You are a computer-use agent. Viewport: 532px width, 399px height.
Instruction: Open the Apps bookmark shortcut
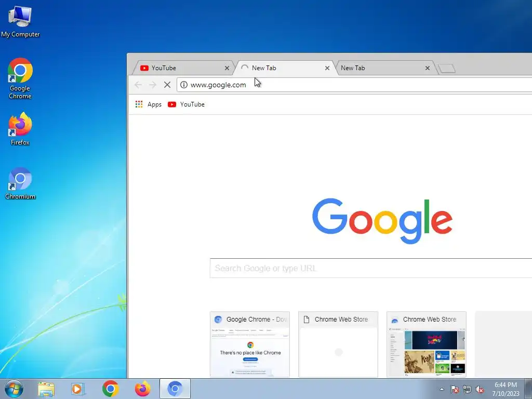[x=148, y=104]
